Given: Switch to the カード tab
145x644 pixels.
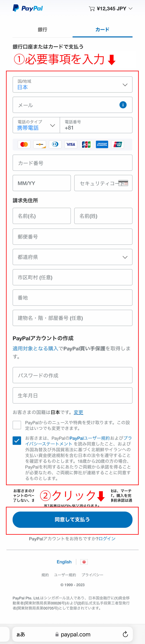Looking at the screenshot, I should (x=103, y=30).
